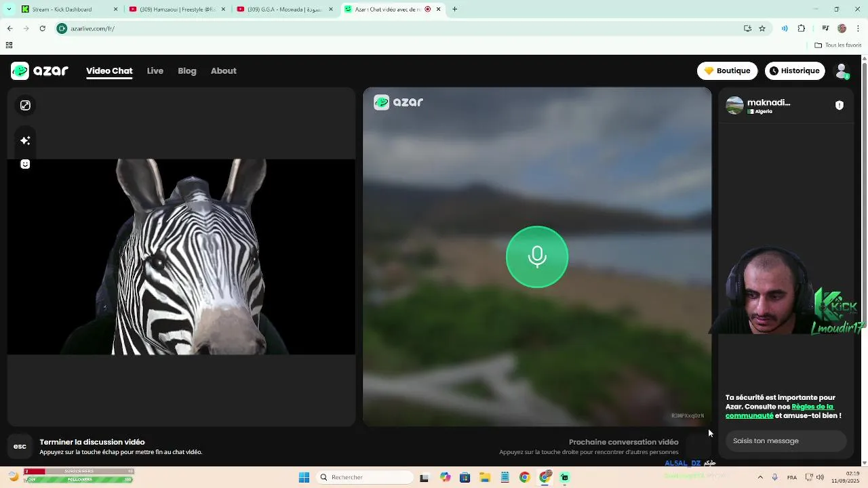
Task: Open a new browser tab
Action: pyautogui.click(x=454, y=9)
